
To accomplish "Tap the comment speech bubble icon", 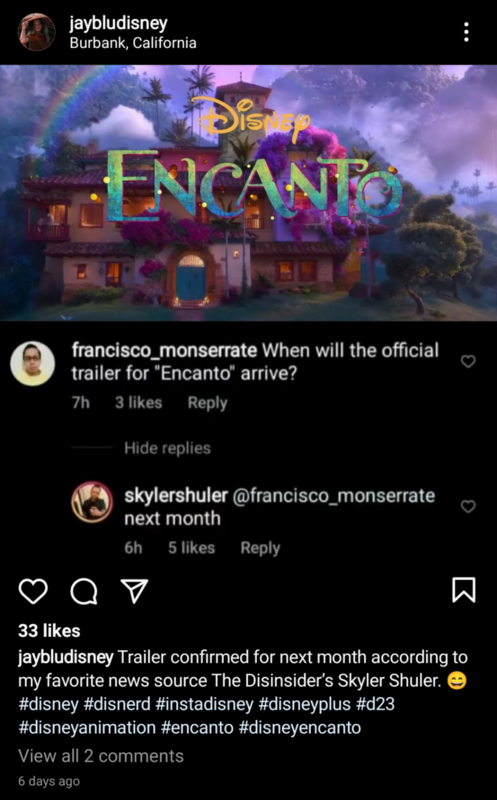I will pos(84,591).
